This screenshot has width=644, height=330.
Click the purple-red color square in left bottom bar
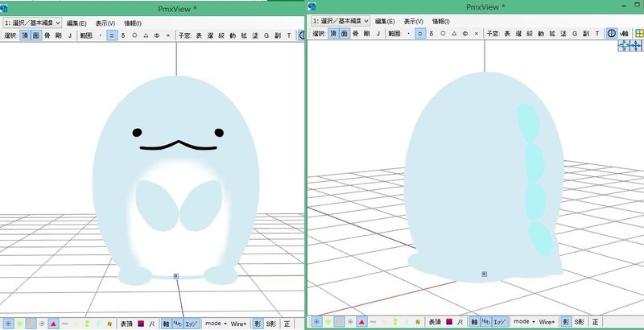[141, 324]
